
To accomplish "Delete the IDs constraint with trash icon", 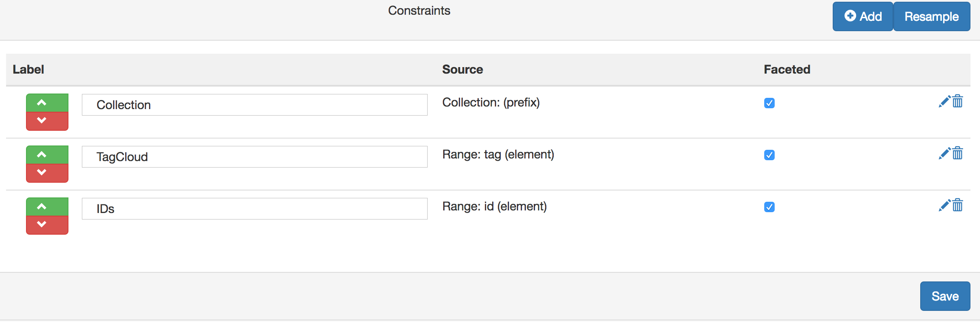I will click(x=958, y=205).
